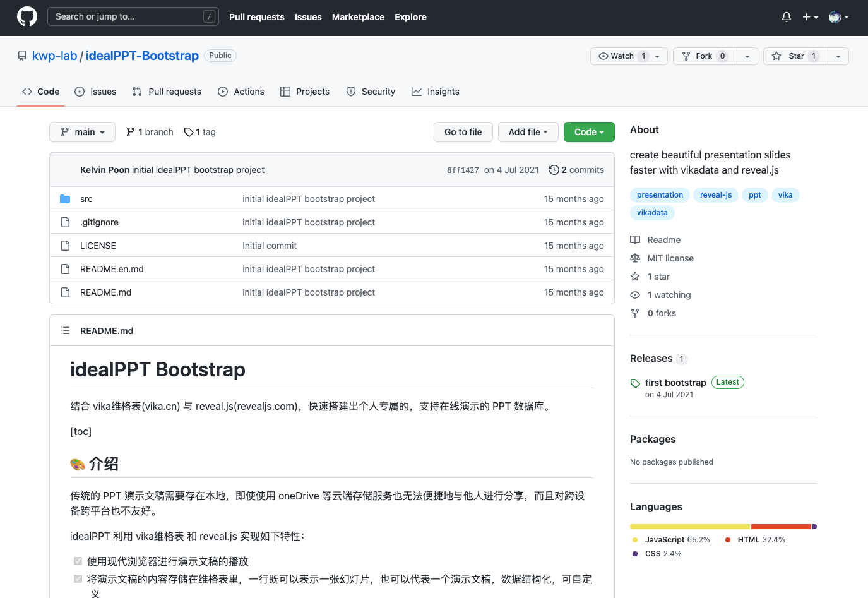Focus the Search or jump to field
The image size is (868, 598).
126,17
